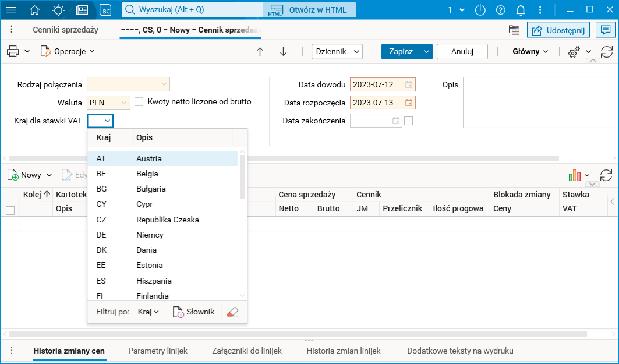Click the country list scrollbar
Viewport: 619px width, 364px height.
click(242, 177)
